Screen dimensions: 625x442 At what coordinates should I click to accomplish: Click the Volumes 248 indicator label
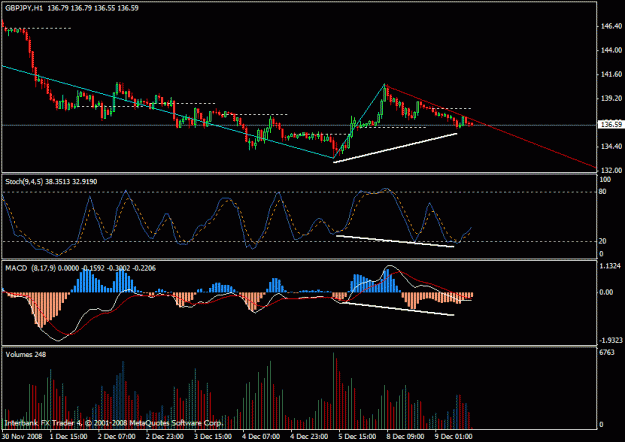pos(26,354)
